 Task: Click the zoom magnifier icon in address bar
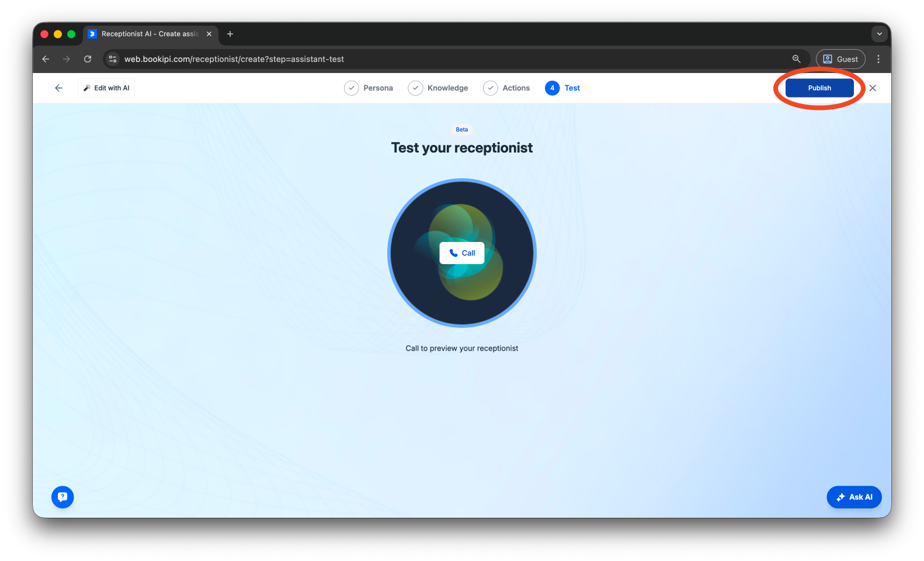tap(796, 59)
